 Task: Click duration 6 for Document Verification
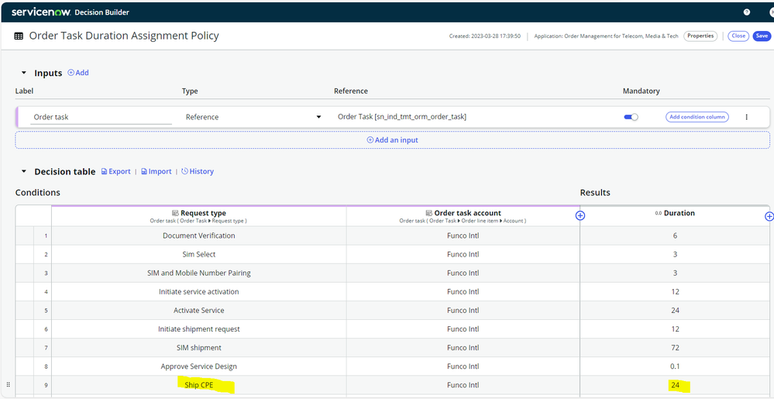click(x=675, y=236)
